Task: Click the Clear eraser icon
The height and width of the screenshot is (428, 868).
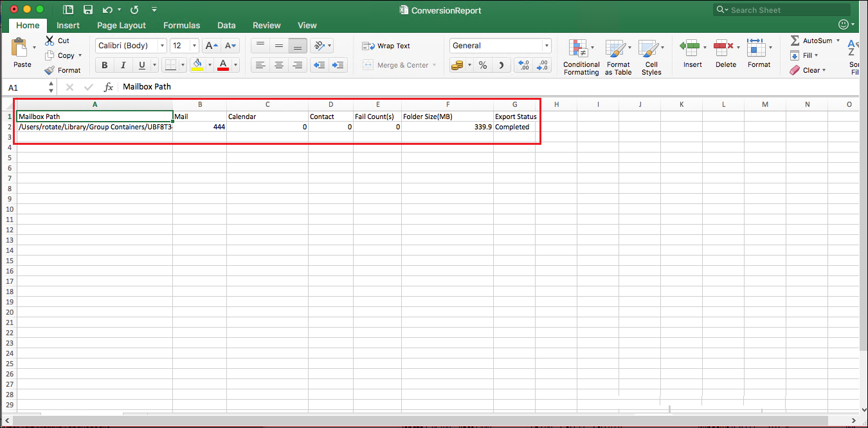Action: pyautogui.click(x=795, y=70)
